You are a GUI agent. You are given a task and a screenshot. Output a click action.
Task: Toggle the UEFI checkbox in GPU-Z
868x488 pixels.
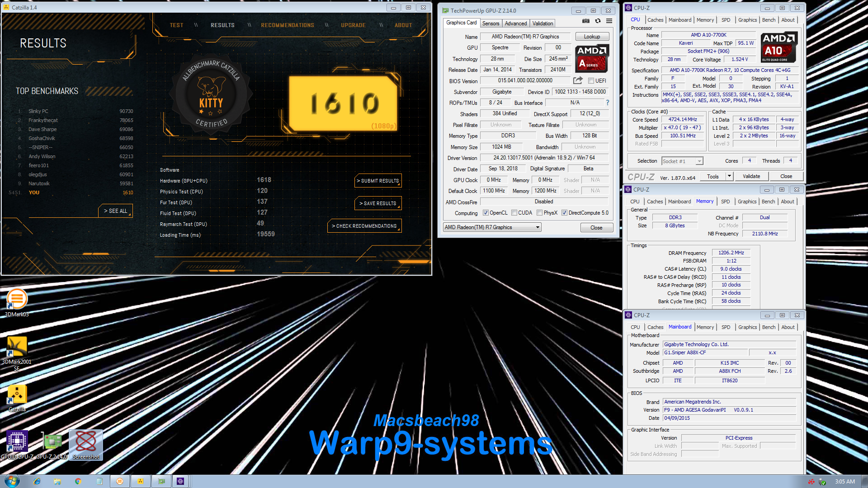591,81
